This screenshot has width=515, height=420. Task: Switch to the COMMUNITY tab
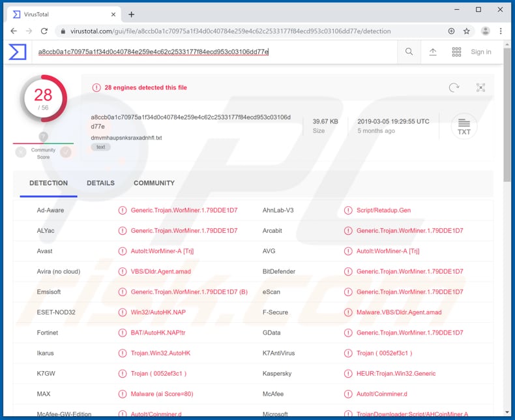click(154, 183)
